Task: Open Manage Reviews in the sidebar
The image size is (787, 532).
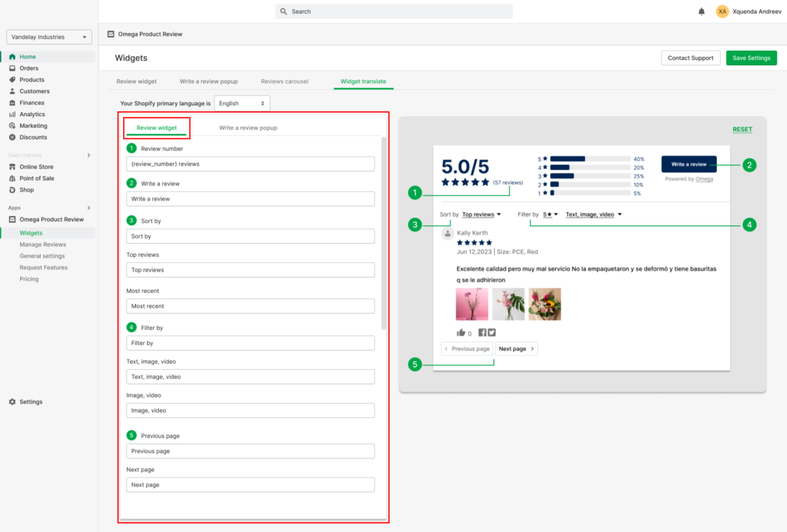Action: point(43,245)
